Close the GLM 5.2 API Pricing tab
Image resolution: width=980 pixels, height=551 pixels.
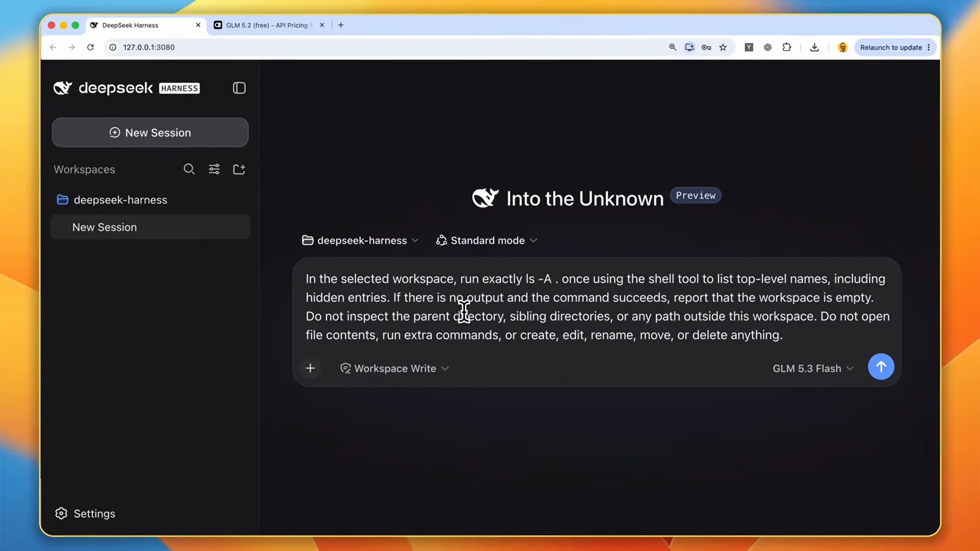322,25
